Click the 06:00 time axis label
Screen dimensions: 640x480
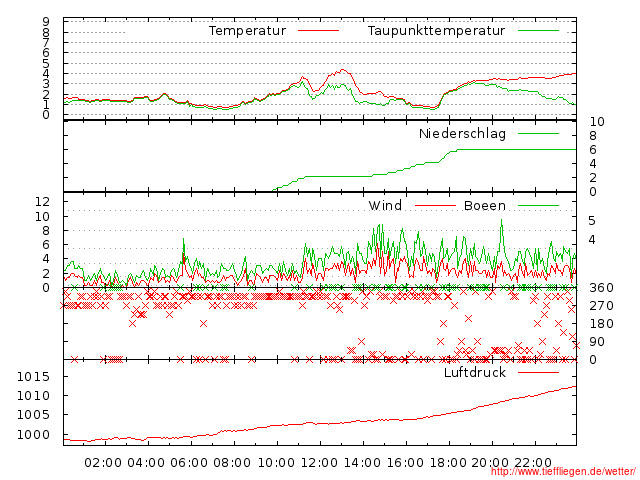(x=189, y=463)
